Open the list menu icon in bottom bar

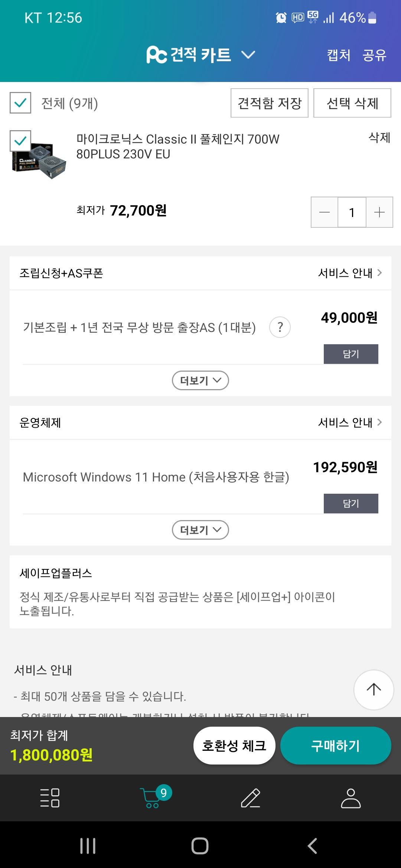click(50, 798)
